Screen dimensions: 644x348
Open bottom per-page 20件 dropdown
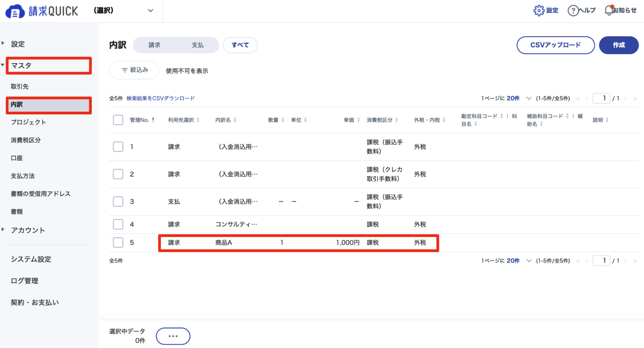(x=519, y=260)
